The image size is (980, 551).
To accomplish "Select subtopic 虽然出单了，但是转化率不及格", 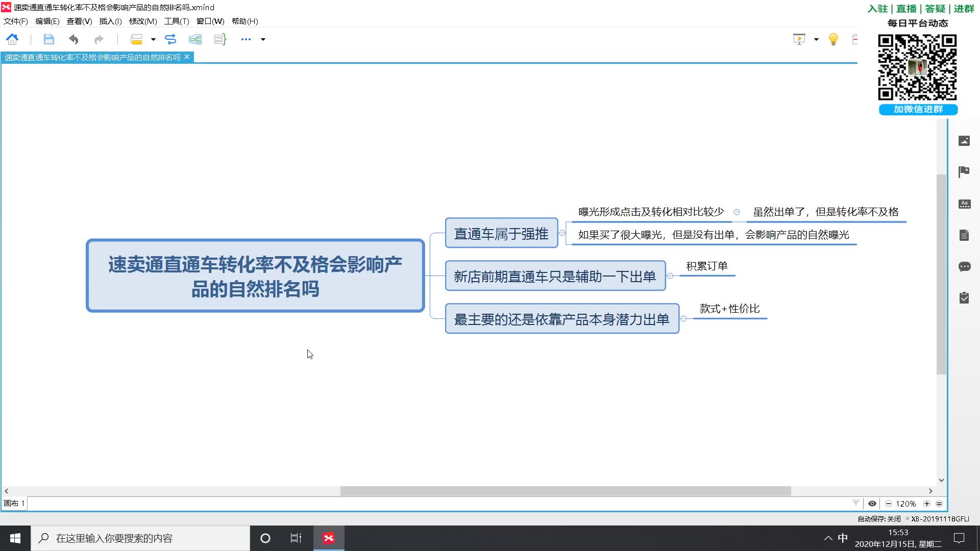I will click(x=826, y=212).
